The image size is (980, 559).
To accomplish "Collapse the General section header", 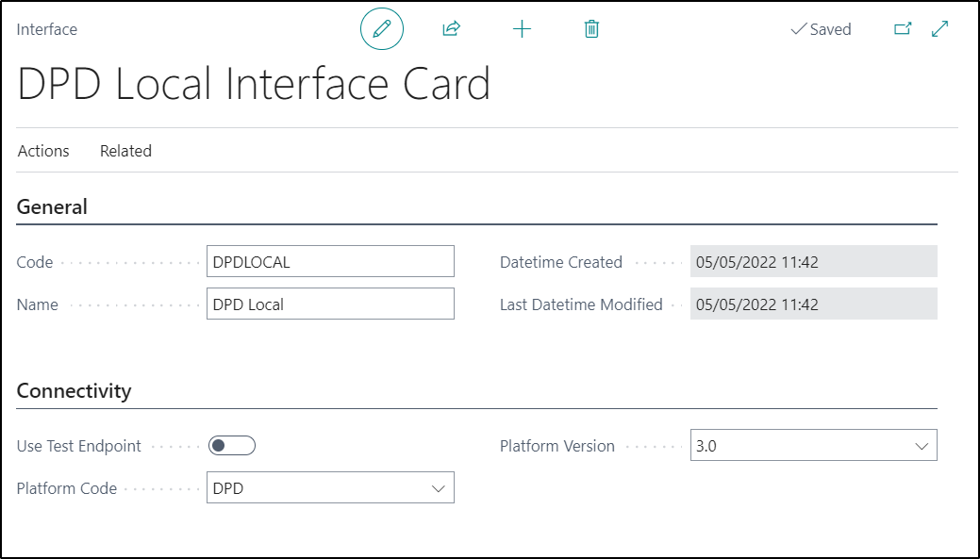I will click(52, 206).
